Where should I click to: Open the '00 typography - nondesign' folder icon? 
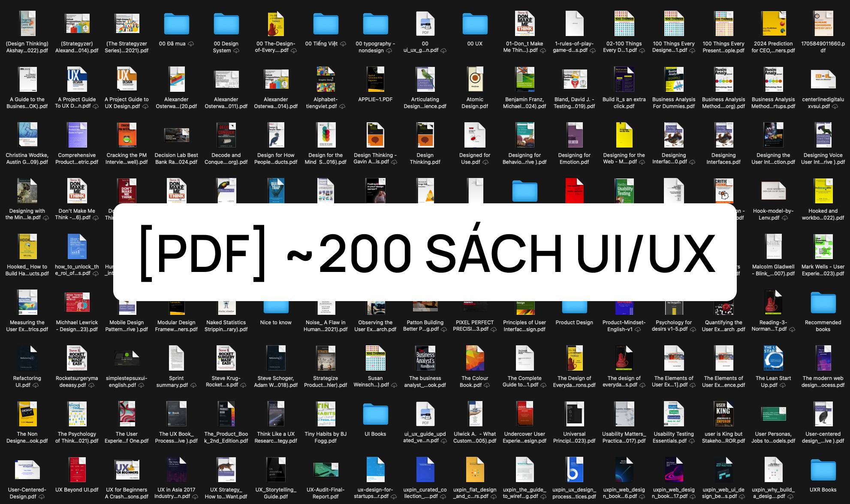(x=376, y=24)
